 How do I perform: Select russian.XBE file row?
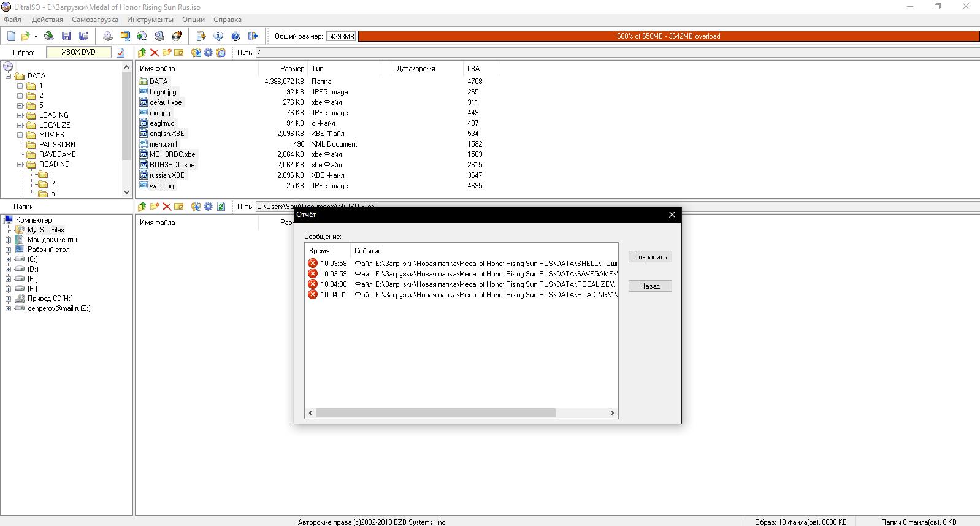(167, 175)
